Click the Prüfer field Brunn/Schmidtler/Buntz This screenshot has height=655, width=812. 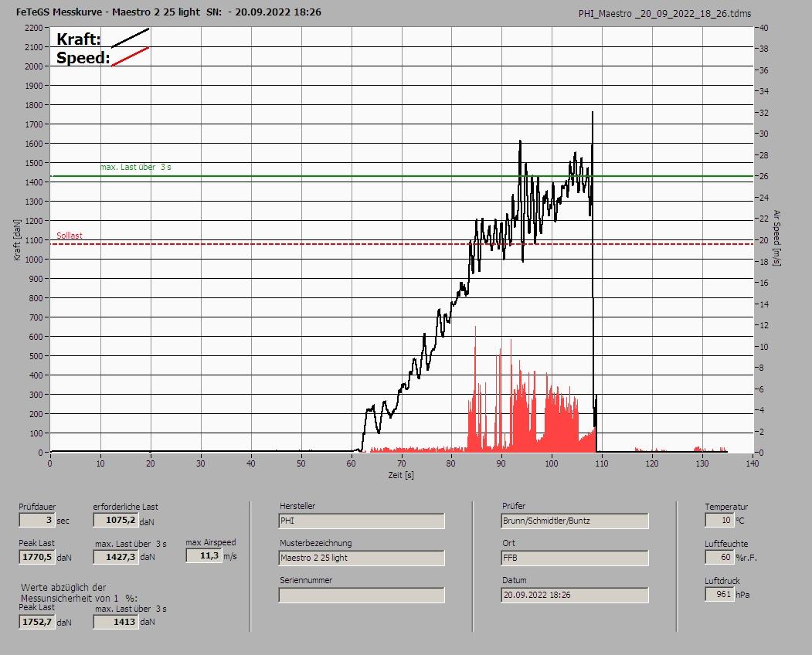(575, 521)
